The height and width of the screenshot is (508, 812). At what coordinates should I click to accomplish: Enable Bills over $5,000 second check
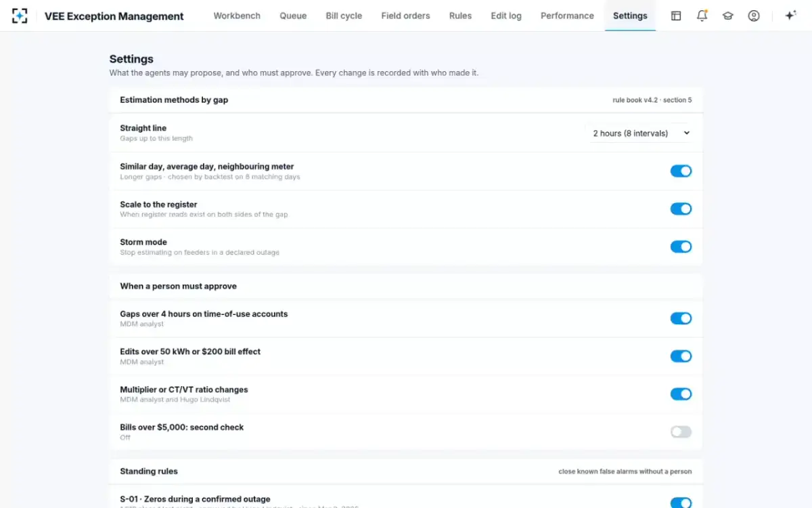point(681,432)
